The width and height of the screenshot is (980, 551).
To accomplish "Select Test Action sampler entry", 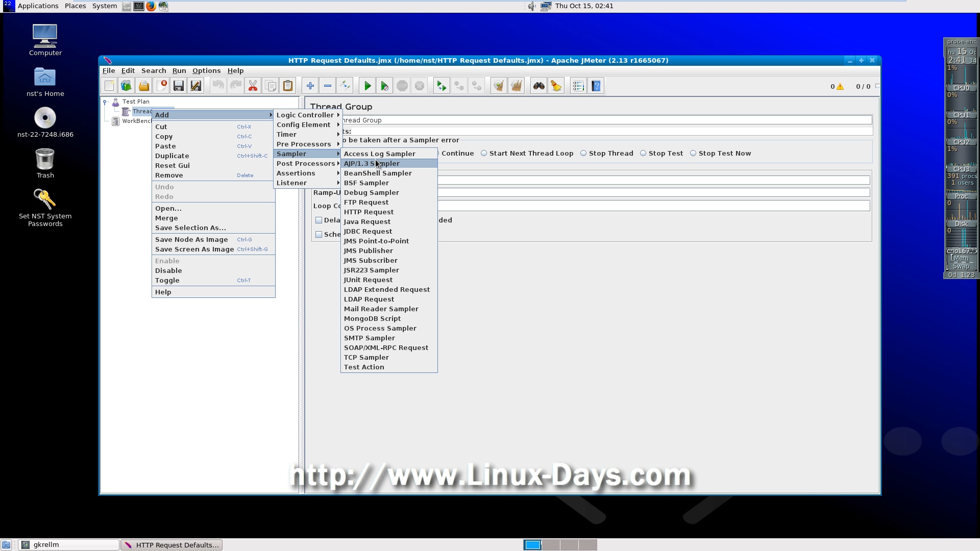I will [389, 367].
